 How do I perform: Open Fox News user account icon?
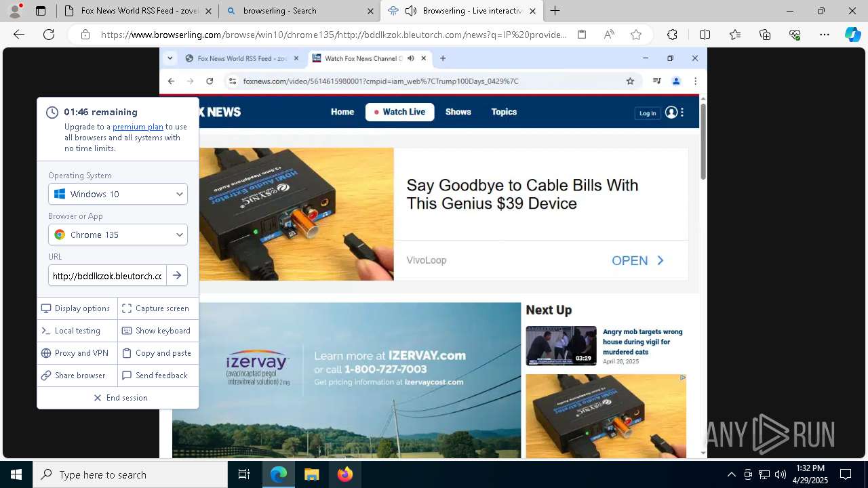point(671,113)
